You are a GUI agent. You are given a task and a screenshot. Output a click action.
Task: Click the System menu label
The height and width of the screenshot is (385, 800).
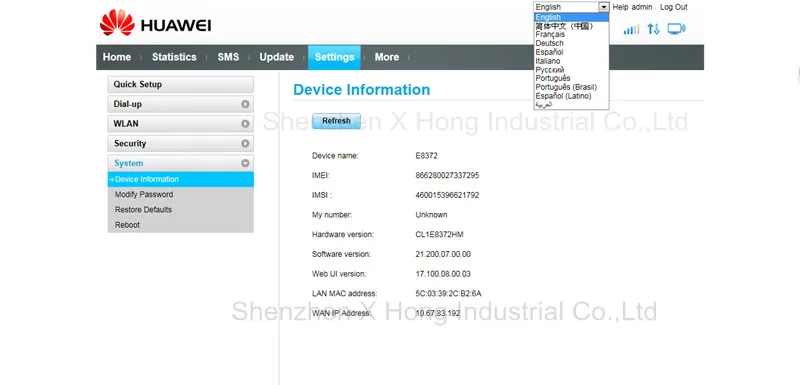tap(129, 164)
